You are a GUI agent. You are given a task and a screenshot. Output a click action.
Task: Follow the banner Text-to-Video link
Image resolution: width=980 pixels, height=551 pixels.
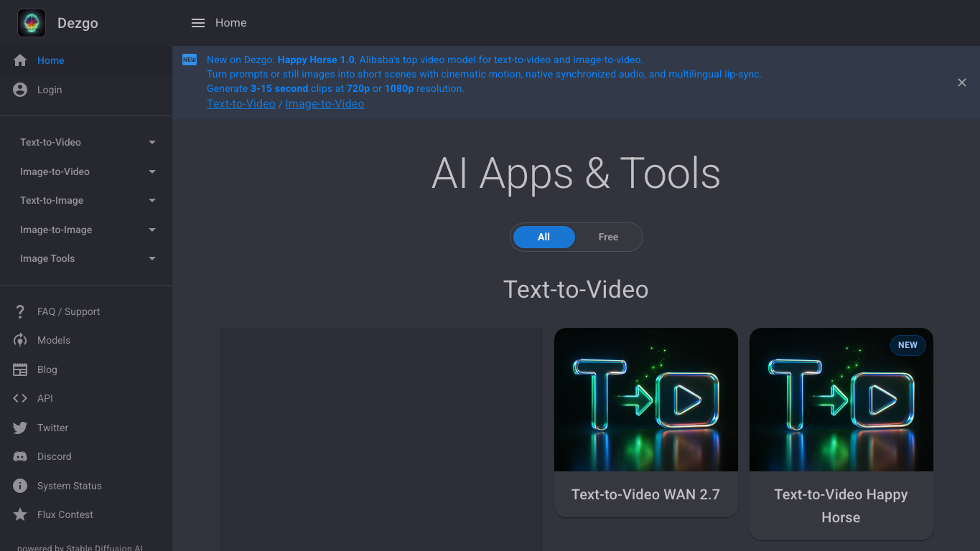[x=241, y=103]
